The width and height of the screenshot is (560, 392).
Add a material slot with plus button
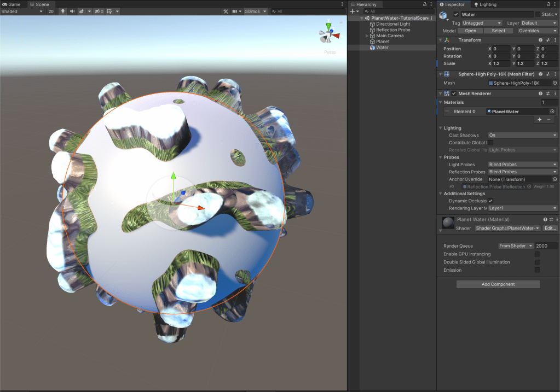click(x=540, y=119)
